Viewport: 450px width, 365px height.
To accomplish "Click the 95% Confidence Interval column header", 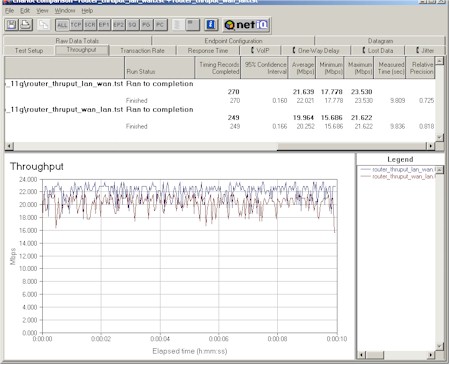I will [x=264, y=68].
